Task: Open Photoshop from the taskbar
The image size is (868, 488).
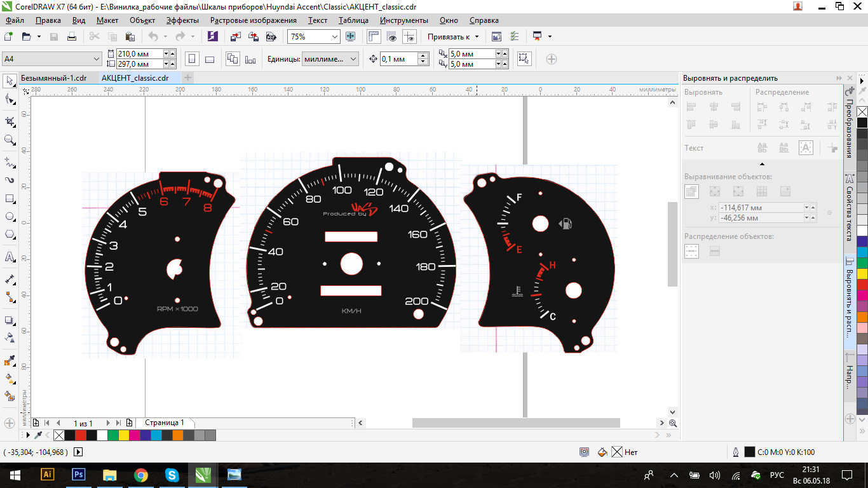Action: pos(79,475)
